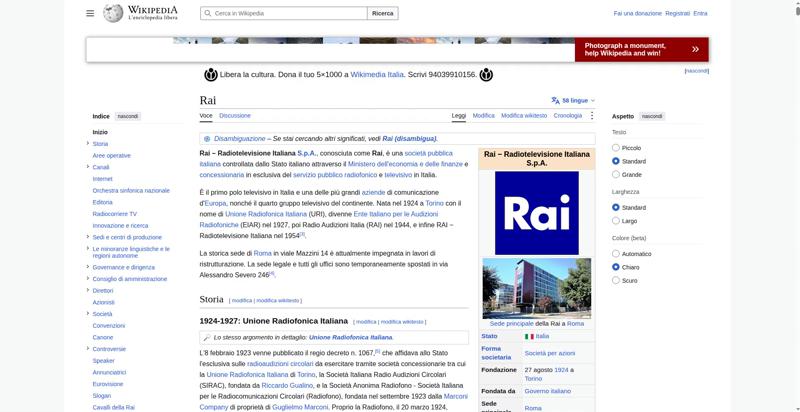The height and width of the screenshot is (412, 800).
Task: Click the left Wikimedia Italia logo icon
Action: [x=211, y=75]
